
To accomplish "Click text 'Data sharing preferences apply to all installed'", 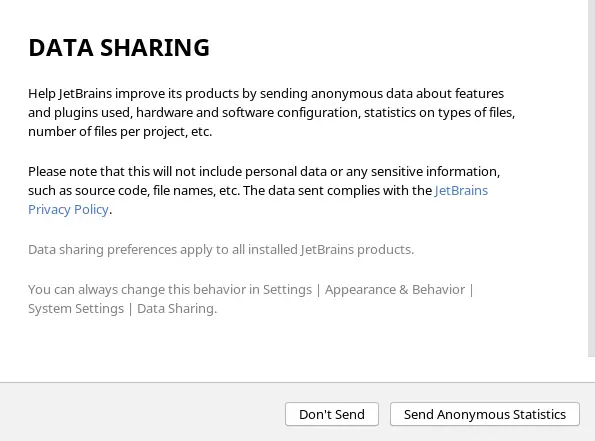I will pyautogui.click(x=163, y=250).
